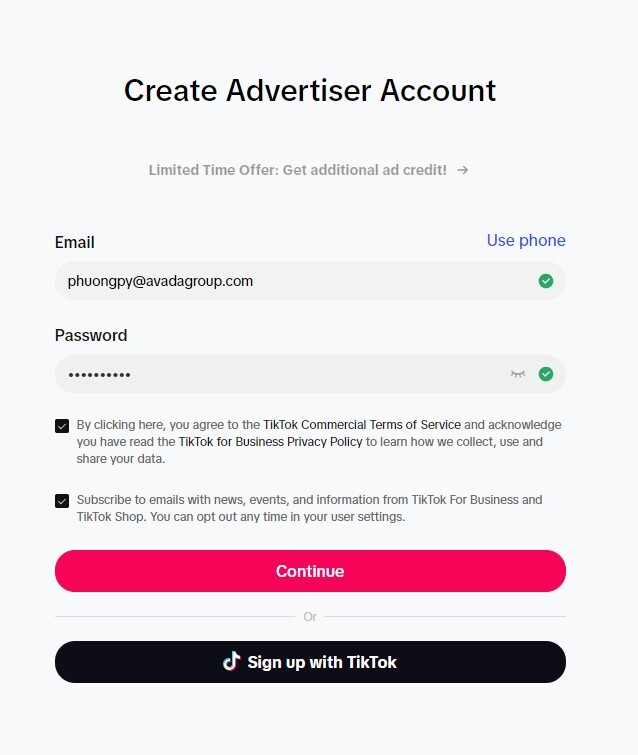
Task: Open the TikTok Commercial Terms of Service link
Action: (x=362, y=425)
